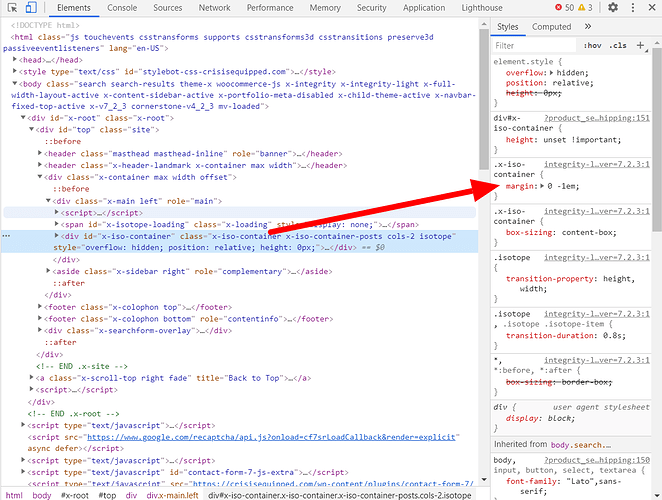Image resolution: width=662 pixels, height=500 pixels.
Task: Expand the masthead header node
Action: click(x=40, y=153)
